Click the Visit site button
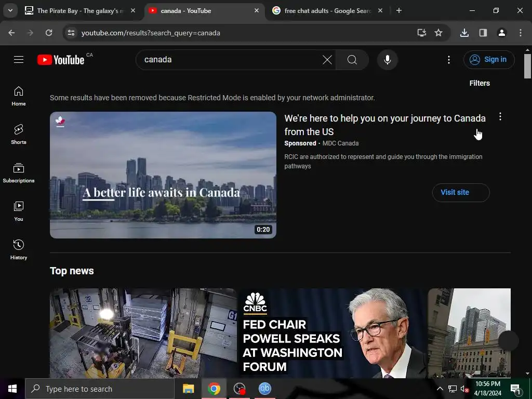The width and height of the screenshot is (532, 399). (461, 192)
